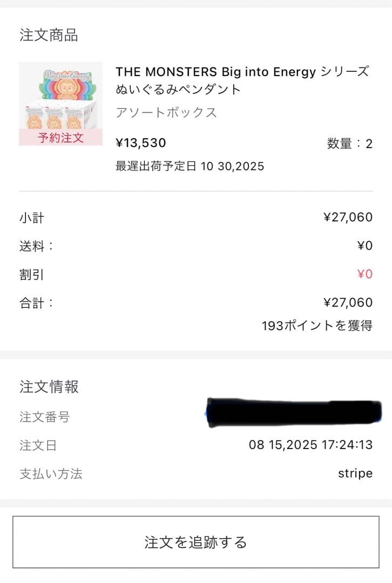The image size is (392, 583).
Task: Click the 最遅出荷予定日 shipping date line
Action: (x=190, y=166)
